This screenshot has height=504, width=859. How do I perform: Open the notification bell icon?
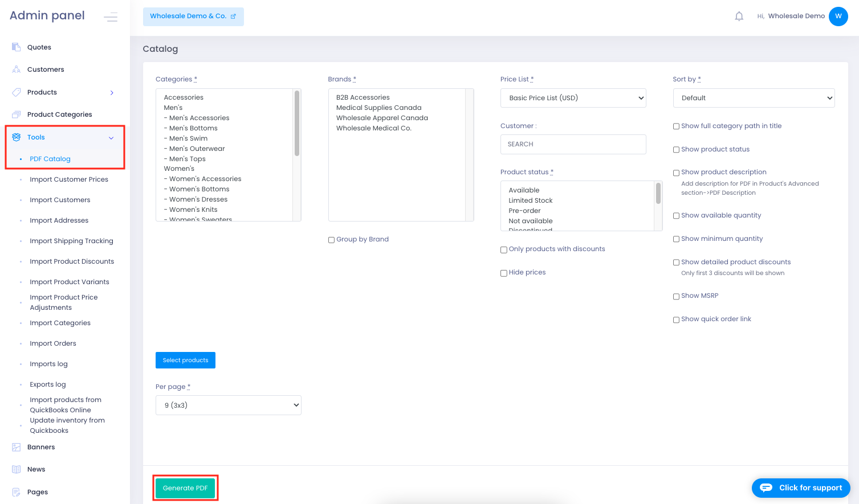click(739, 16)
